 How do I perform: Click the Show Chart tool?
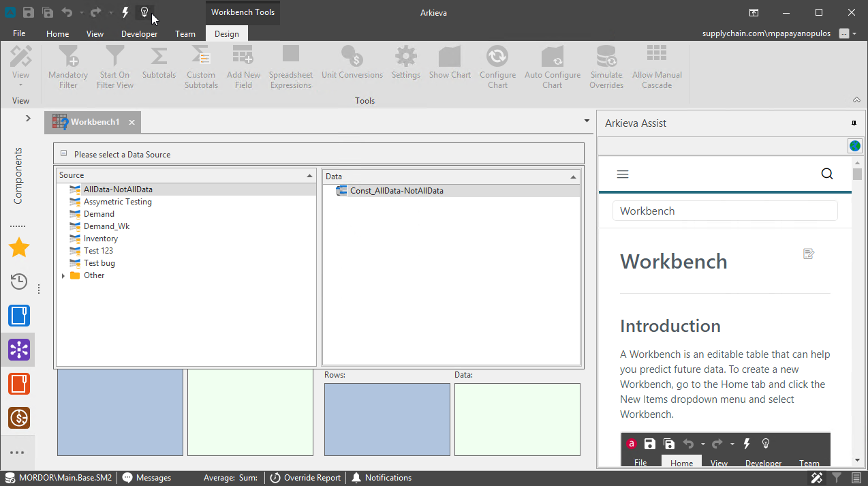(x=450, y=63)
